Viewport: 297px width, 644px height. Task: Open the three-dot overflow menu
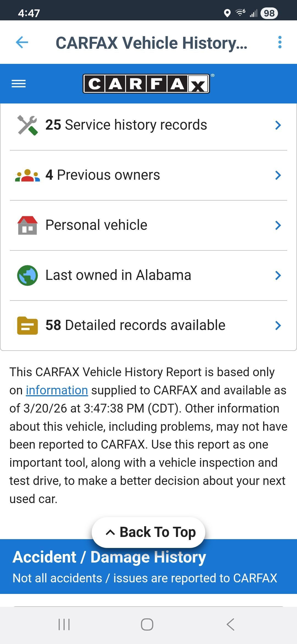280,42
